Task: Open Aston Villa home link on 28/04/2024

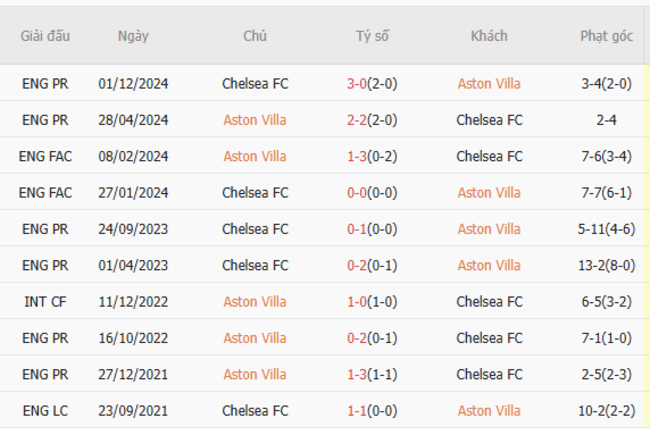Action: point(255,120)
